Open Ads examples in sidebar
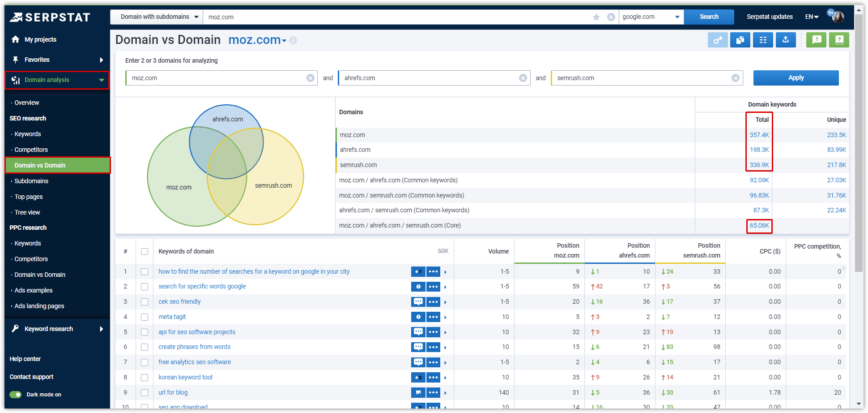868x413 pixels. pos(34,290)
